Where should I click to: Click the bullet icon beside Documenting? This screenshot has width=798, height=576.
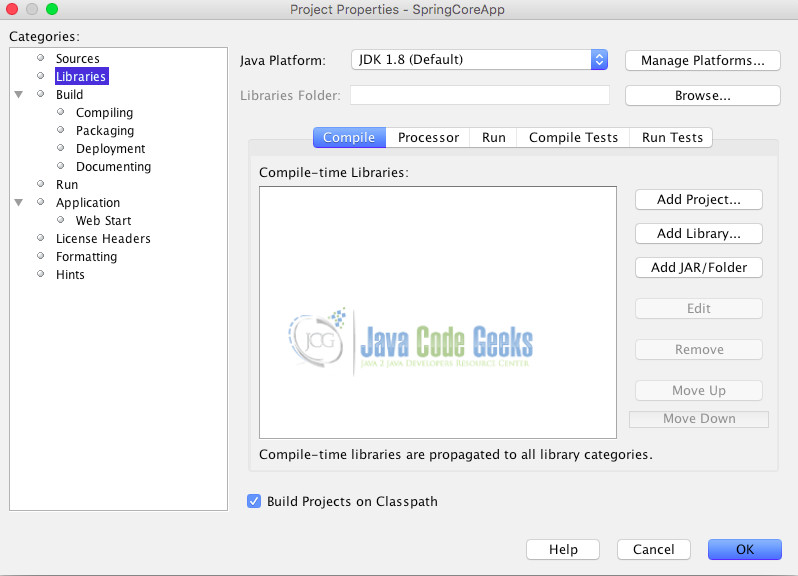tap(61, 165)
